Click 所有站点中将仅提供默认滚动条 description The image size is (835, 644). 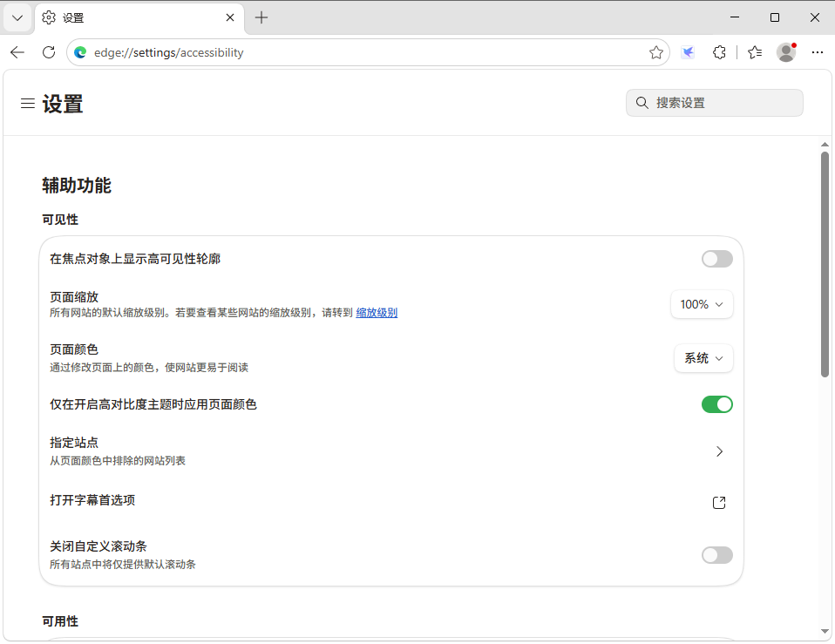(123, 565)
